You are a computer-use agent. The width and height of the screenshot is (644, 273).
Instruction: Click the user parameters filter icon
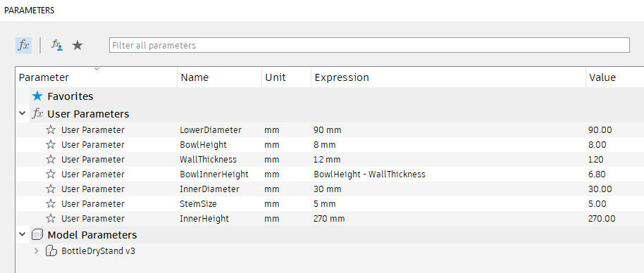[56, 45]
